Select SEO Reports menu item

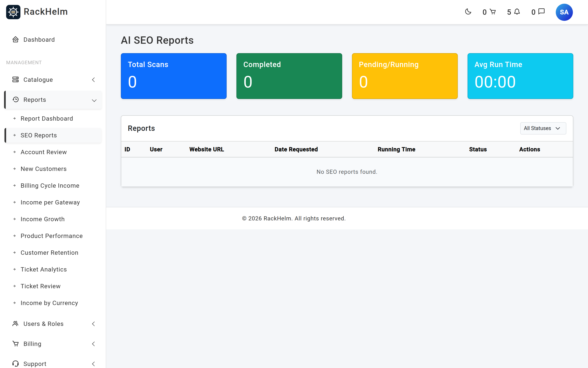53,135
